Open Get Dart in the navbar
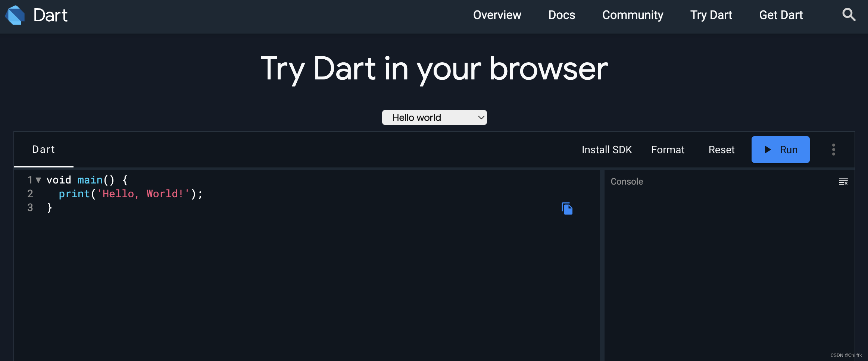Screen dimensions: 868x361 point(781,15)
